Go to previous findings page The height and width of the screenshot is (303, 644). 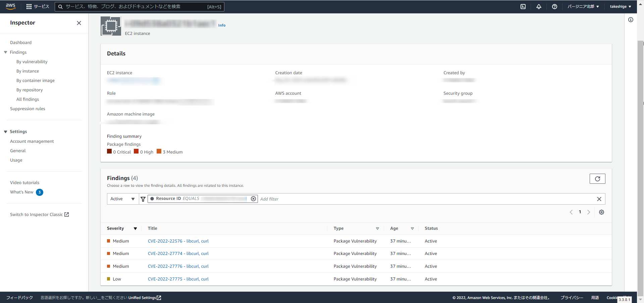click(x=571, y=212)
